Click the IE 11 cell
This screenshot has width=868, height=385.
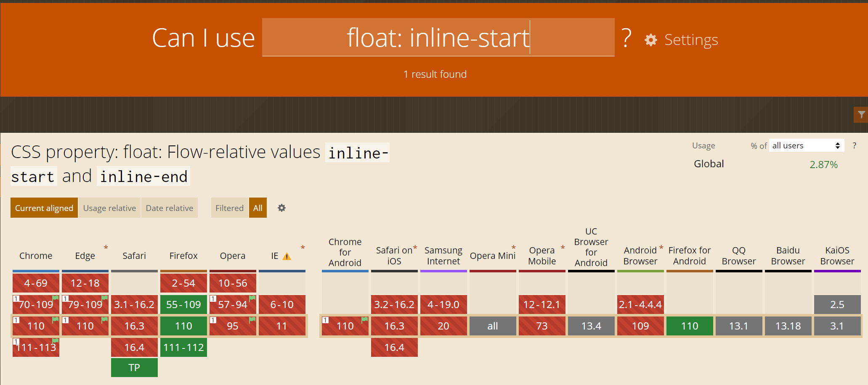[282, 326]
